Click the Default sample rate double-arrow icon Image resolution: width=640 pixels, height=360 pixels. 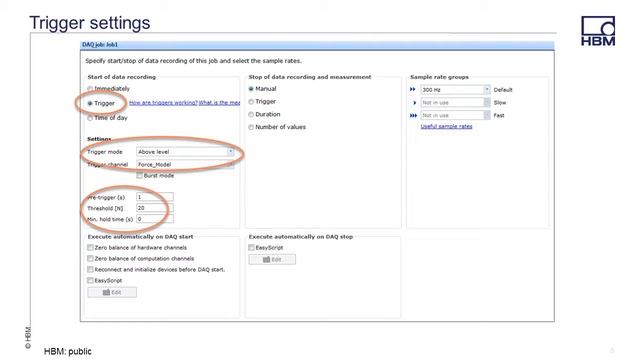point(413,89)
